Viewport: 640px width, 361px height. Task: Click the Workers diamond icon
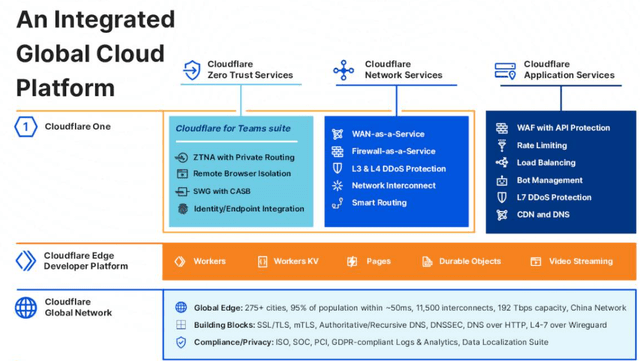pos(180,261)
